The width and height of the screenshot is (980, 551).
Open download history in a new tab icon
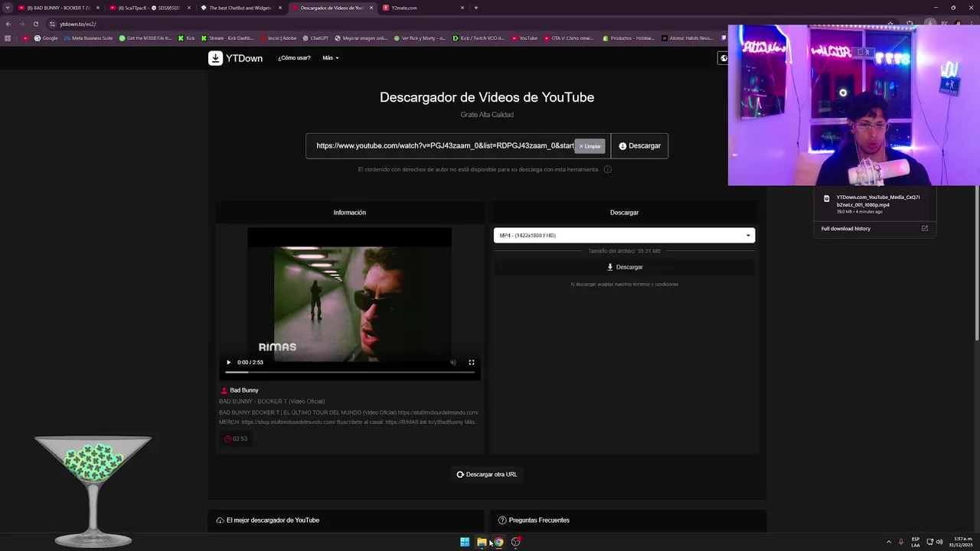click(x=924, y=228)
